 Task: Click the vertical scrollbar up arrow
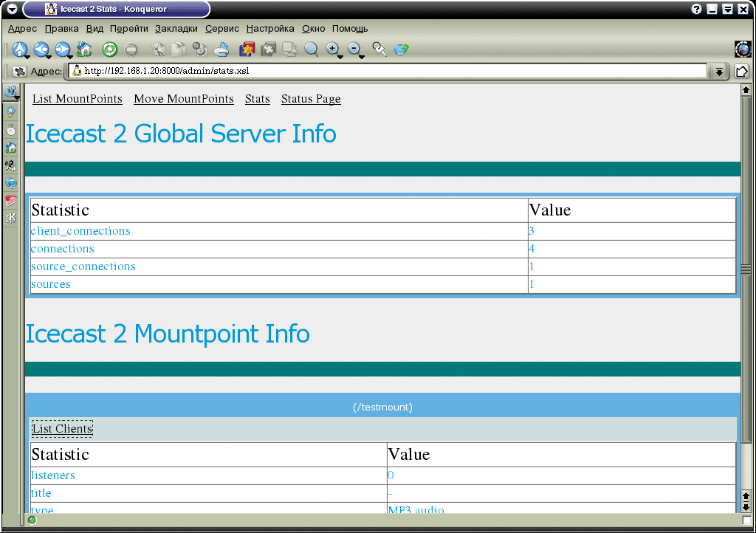click(x=746, y=89)
